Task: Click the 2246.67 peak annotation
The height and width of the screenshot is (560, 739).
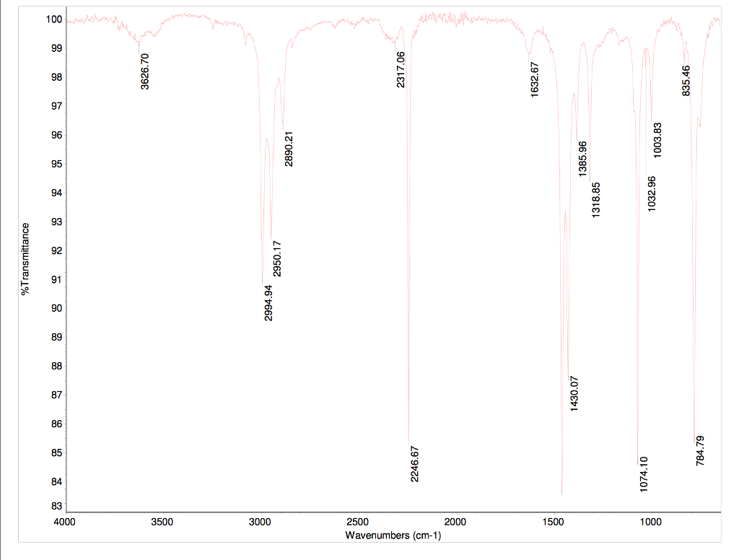Action: pos(413,463)
